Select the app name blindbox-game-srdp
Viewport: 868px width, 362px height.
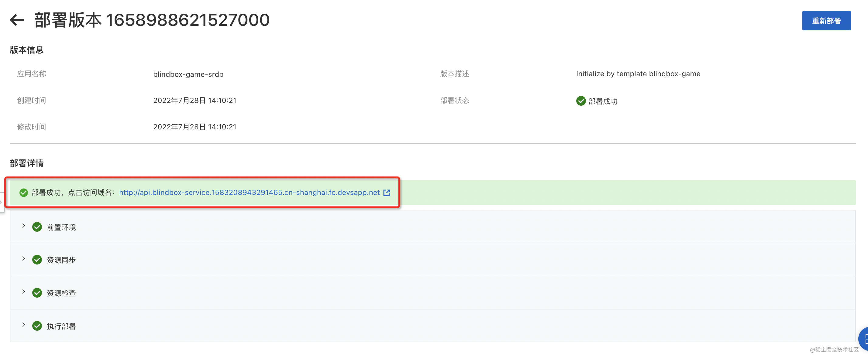[188, 74]
